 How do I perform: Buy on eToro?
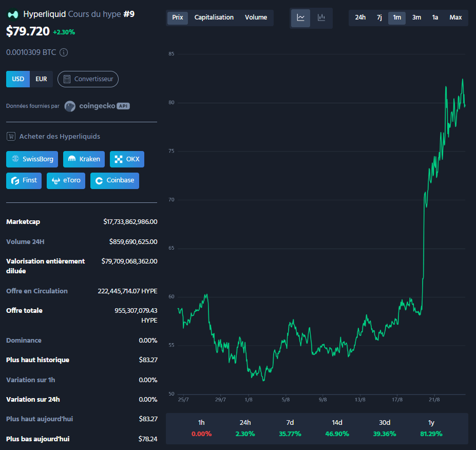click(x=66, y=181)
